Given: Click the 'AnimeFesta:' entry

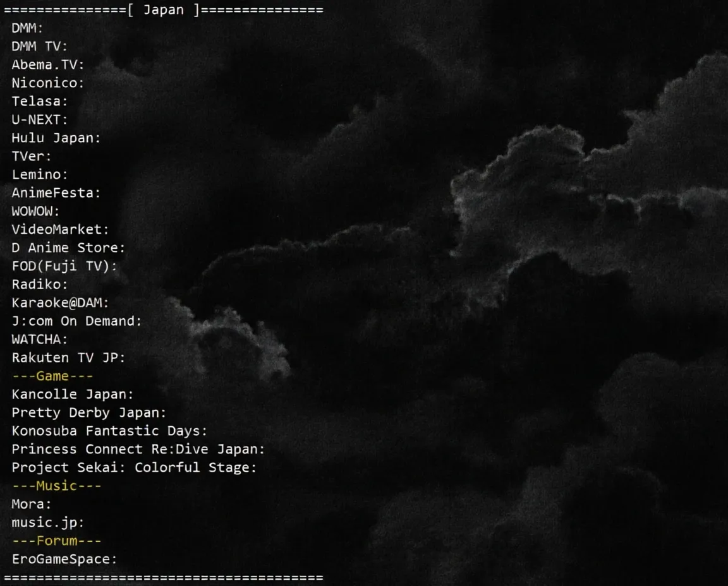Looking at the screenshot, I should click(56, 193).
